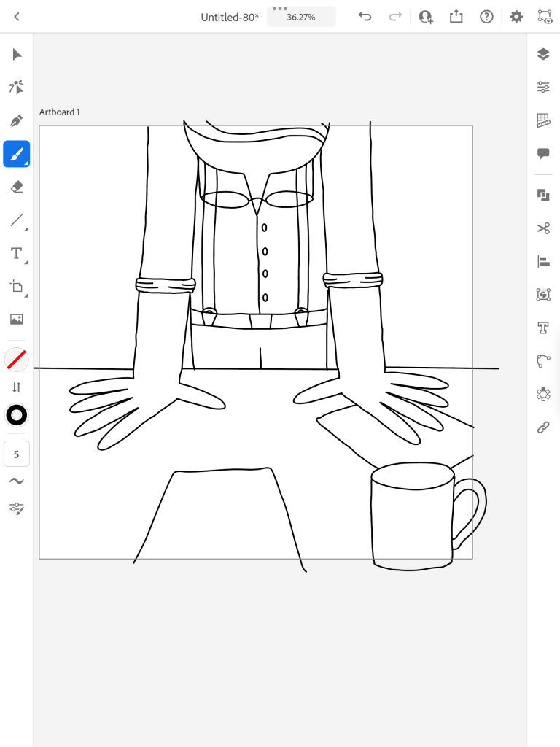The width and height of the screenshot is (560, 747).
Task: Open the Layers panel
Action: pos(543,54)
